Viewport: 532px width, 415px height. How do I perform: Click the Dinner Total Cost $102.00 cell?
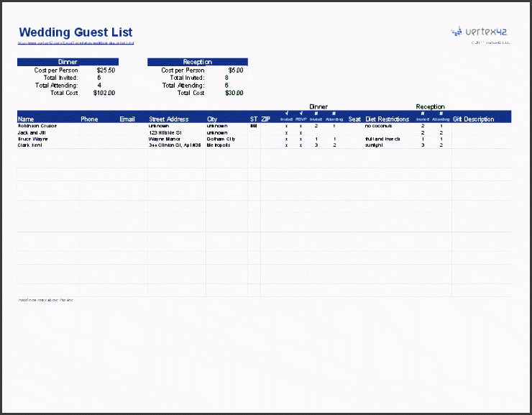pyautogui.click(x=104, y=93)
